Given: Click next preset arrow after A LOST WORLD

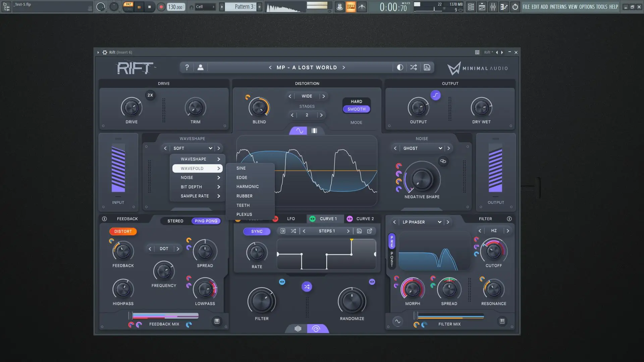Looking at the screenshot, I should click(344, 67).
